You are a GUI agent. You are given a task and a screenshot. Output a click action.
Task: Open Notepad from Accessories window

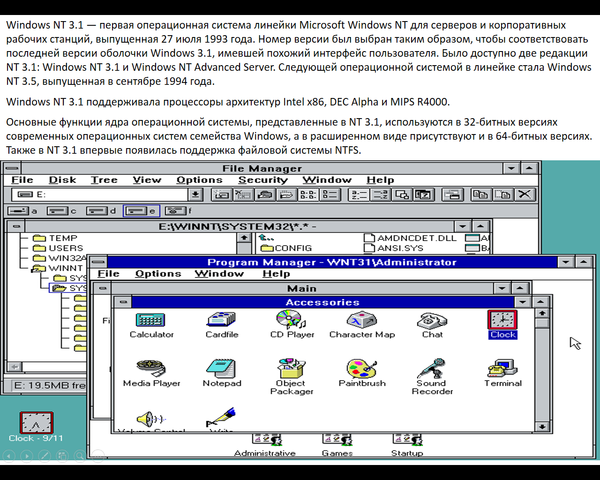tap(222, 368)
